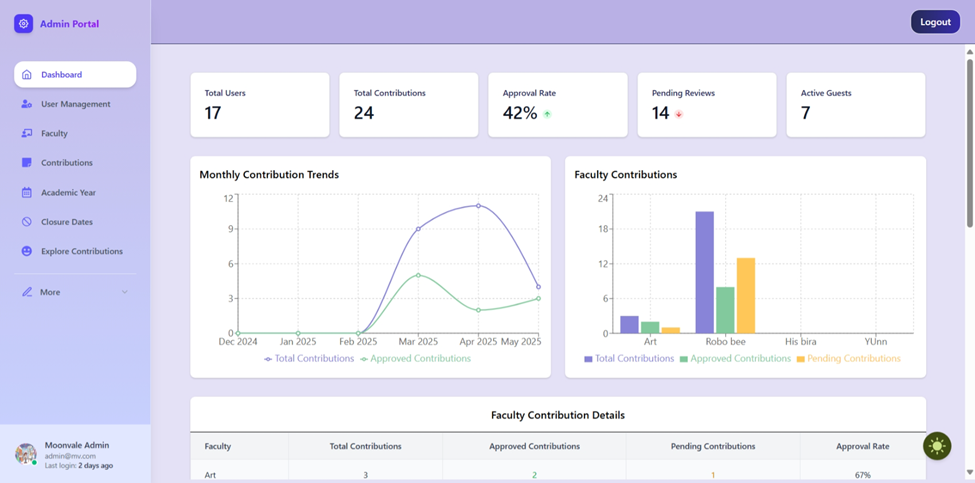Image resolution: width=975 pixels, height=483 pixels.
Task: Open Explore Contributions from sidebar
Action: coord(82,251)
